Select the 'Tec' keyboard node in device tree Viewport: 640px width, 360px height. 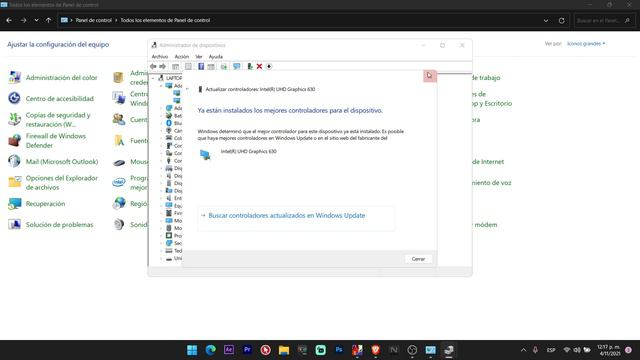click(x=173, y=251)
